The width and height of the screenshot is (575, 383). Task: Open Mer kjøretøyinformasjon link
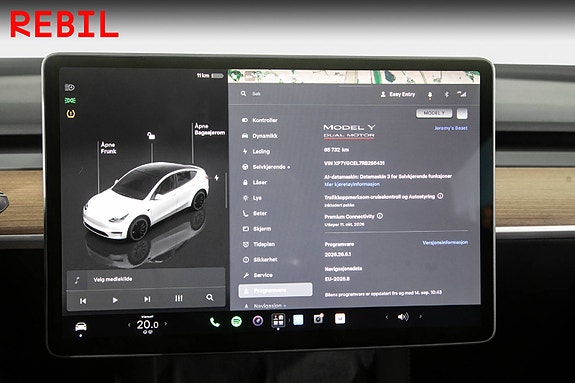[352, 184]
